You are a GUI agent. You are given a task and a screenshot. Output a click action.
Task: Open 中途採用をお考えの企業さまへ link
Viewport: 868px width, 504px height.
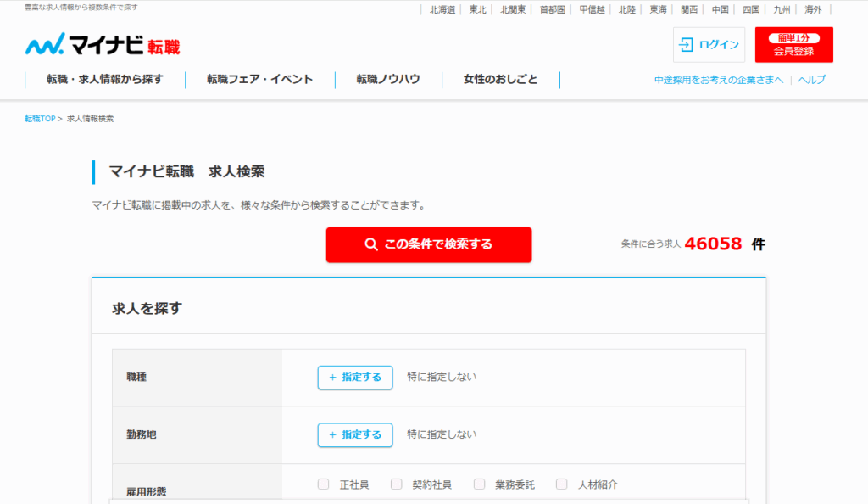point(719,80)
